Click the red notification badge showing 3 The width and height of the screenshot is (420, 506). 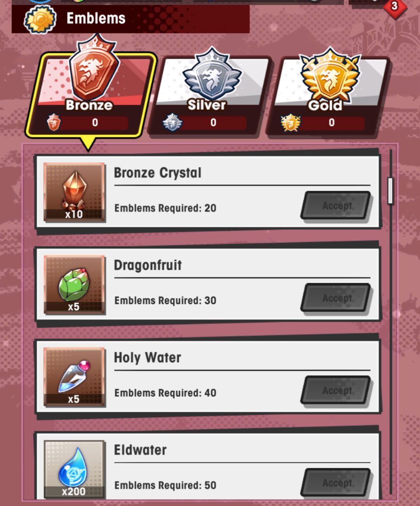(x=395, y=6)
